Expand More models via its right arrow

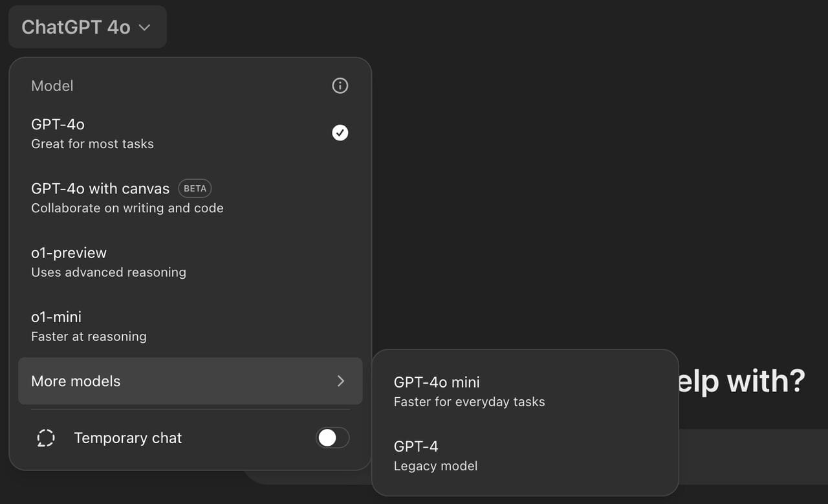coord(341,381)
